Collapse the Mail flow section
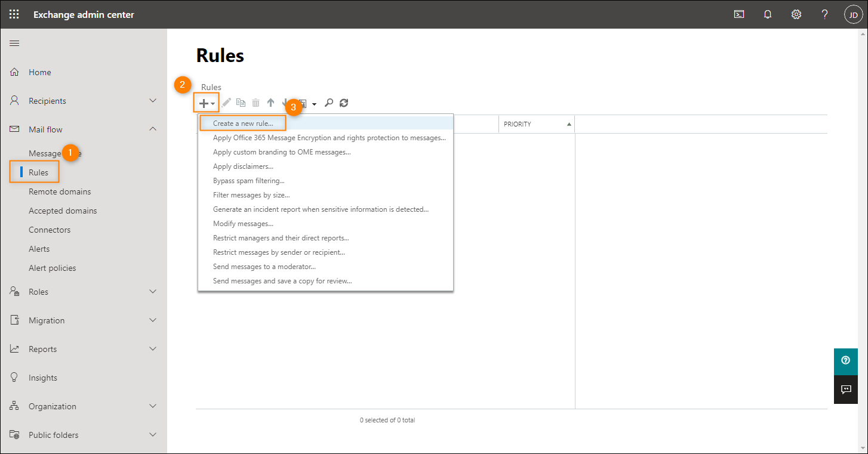This screenshot has height=454, width=868. click(x=153, y=129)
